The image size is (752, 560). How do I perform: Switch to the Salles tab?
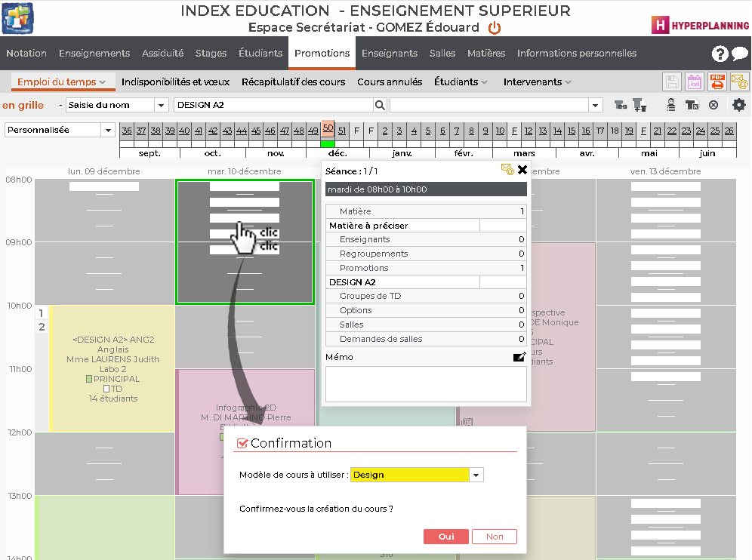(x=442, y=54)
